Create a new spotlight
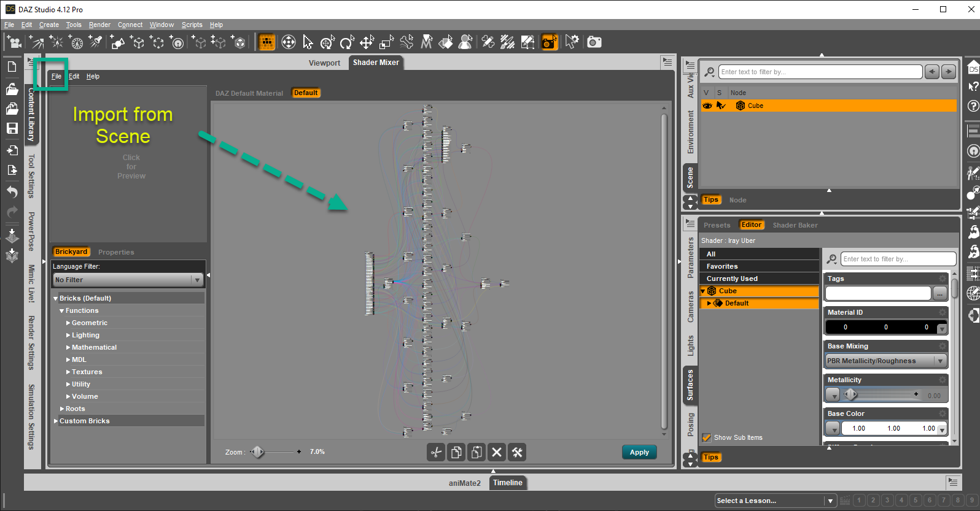Screen dimensions: 980x511 [x=96, y=42]
